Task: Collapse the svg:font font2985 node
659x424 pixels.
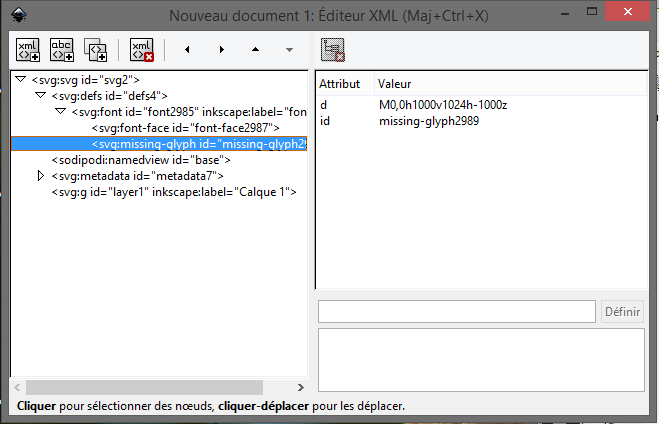Action: 61,112
